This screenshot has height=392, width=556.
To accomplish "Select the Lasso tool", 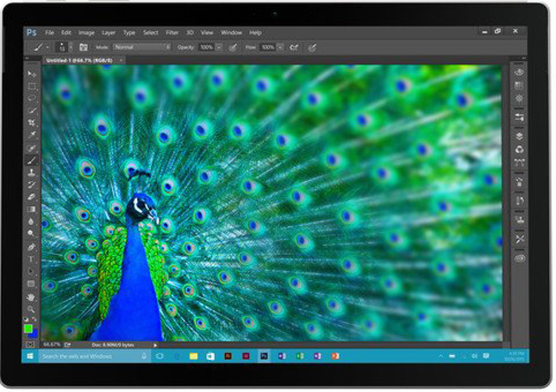I will pyautogui.click(x=32, y=98).
